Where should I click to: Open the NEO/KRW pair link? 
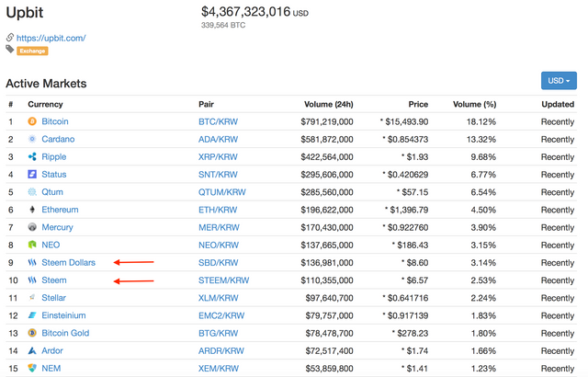tap(219, 245)
